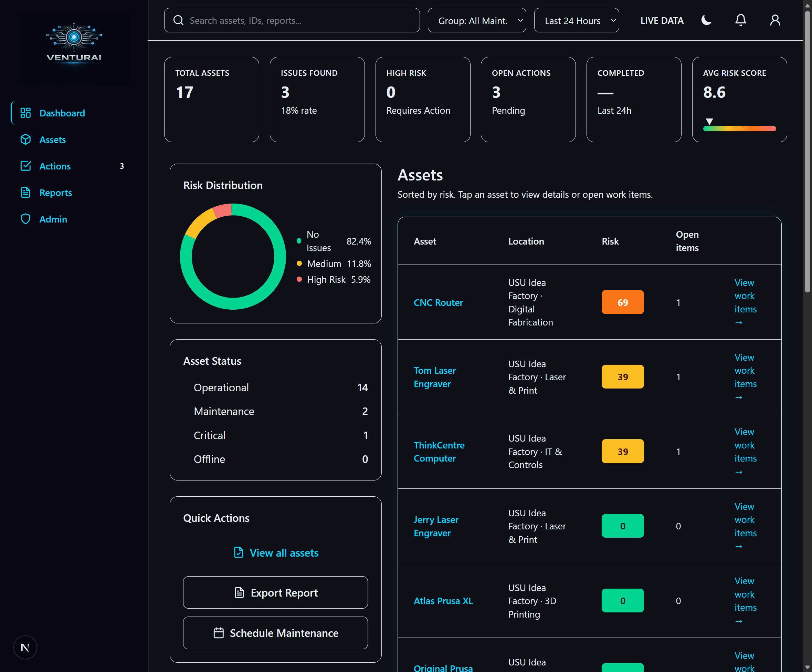Screen dimensions: 812x672
Task: Click the search magnifier icon
Action: pyautogui.click(x=178, y=20)
